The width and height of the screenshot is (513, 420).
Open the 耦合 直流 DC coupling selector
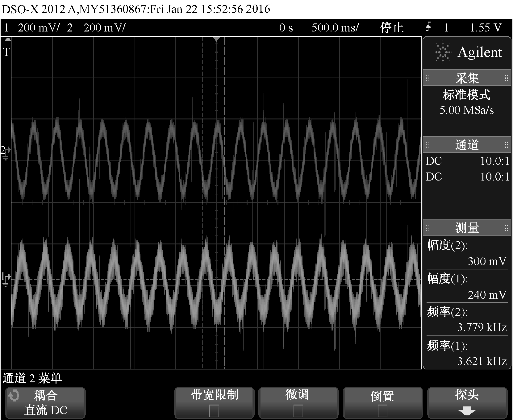coord(45,403)
